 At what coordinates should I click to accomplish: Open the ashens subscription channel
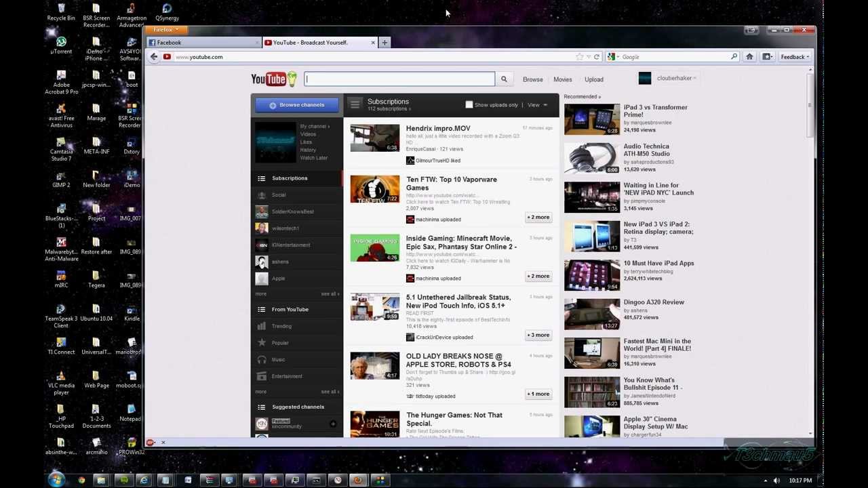point(280,262)
